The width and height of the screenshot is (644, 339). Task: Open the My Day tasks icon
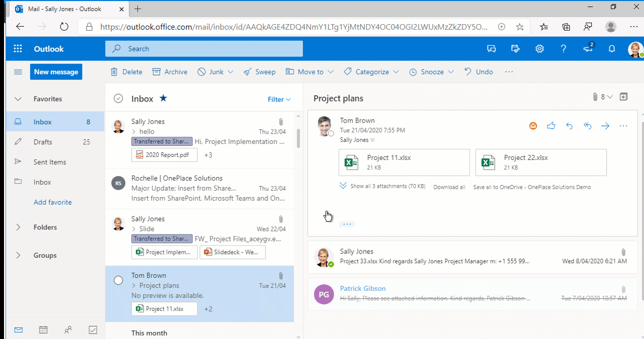coord(515,49)
